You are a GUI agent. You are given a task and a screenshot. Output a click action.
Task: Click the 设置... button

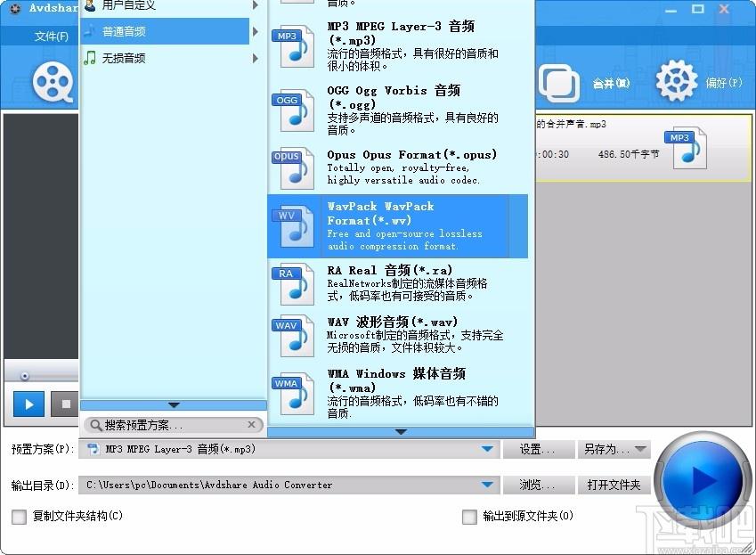(x=538, y=449)
